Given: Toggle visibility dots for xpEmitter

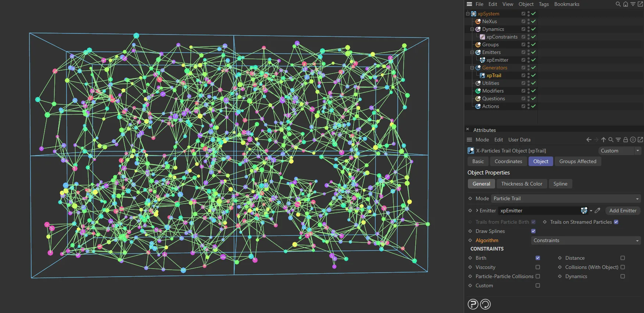Looking at the screenshot, I should (528, 60).
